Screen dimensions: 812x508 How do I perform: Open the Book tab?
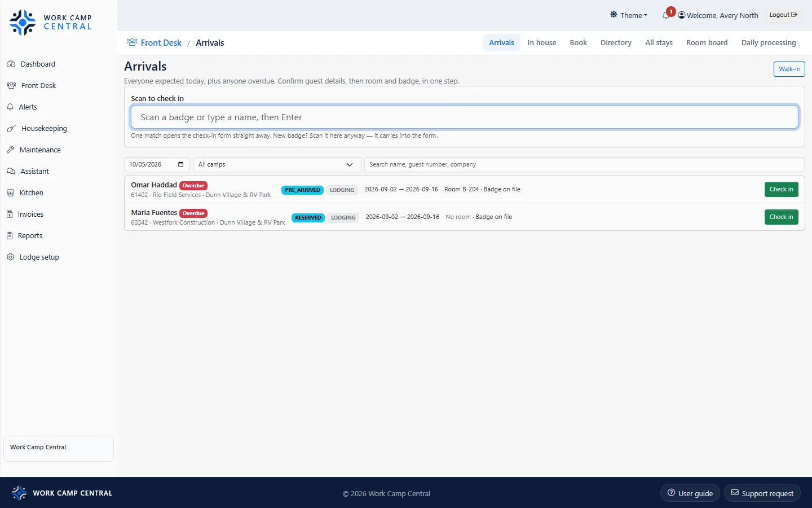click(578, 43)
